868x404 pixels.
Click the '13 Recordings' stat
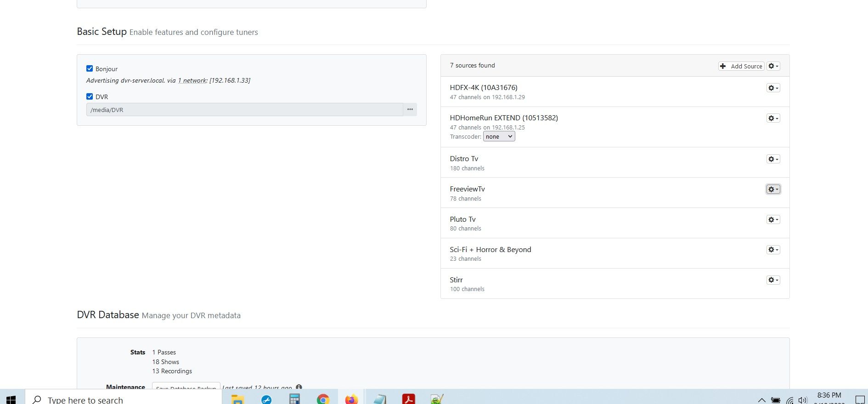point(172,371)
